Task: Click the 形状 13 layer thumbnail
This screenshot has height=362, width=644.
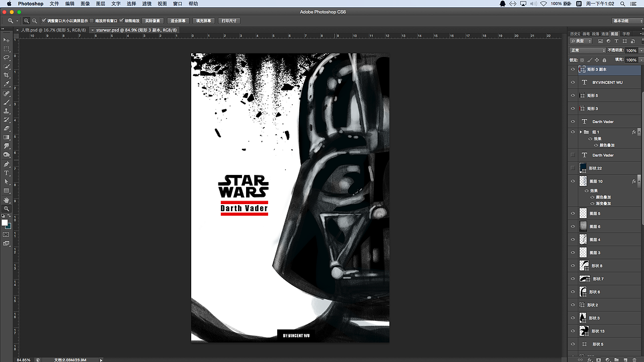Action: tap(584, 331)
